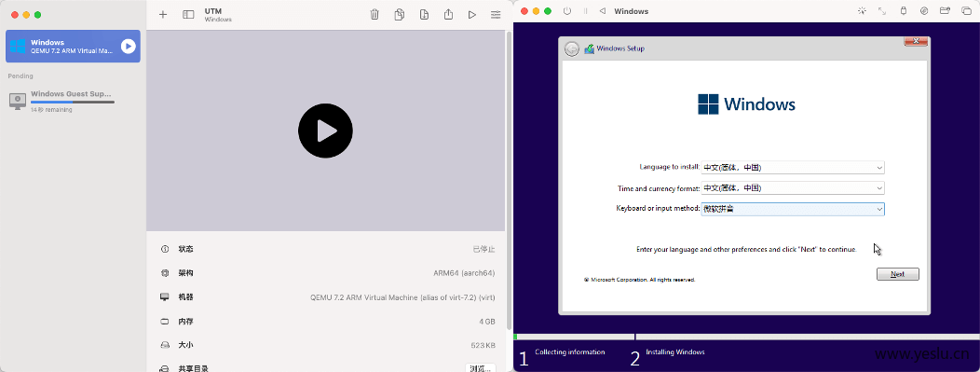
Task: Click the Windows Setup title icon
Action: point(589,48)
